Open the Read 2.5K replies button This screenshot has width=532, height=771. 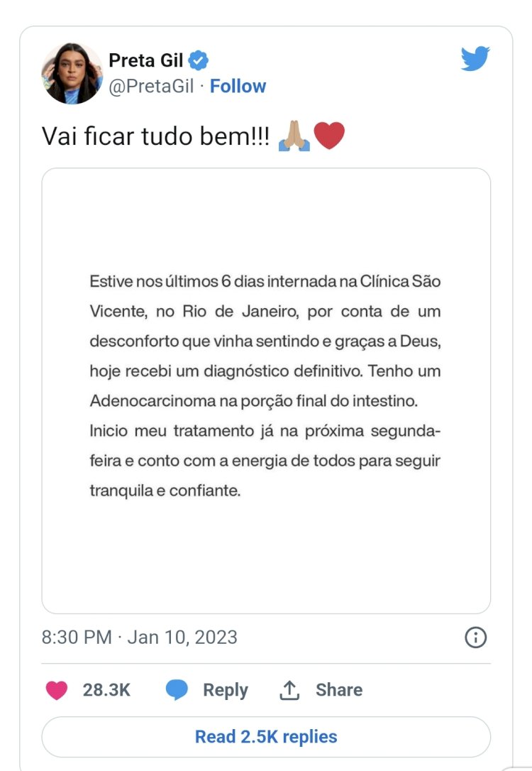coord(266,737)
